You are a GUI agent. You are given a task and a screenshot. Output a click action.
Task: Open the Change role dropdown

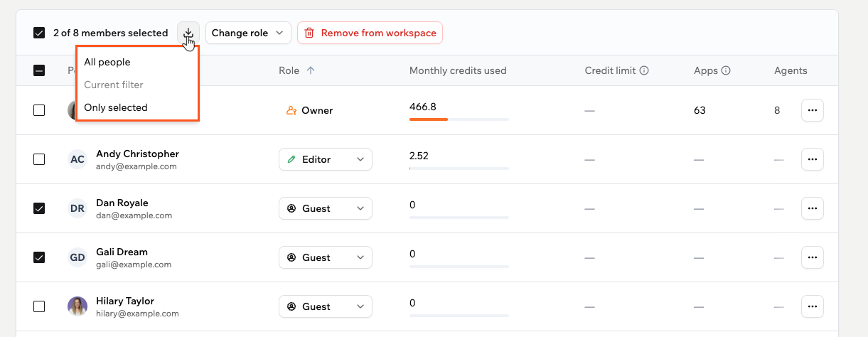pyautogui.click(x=248, y=33)
